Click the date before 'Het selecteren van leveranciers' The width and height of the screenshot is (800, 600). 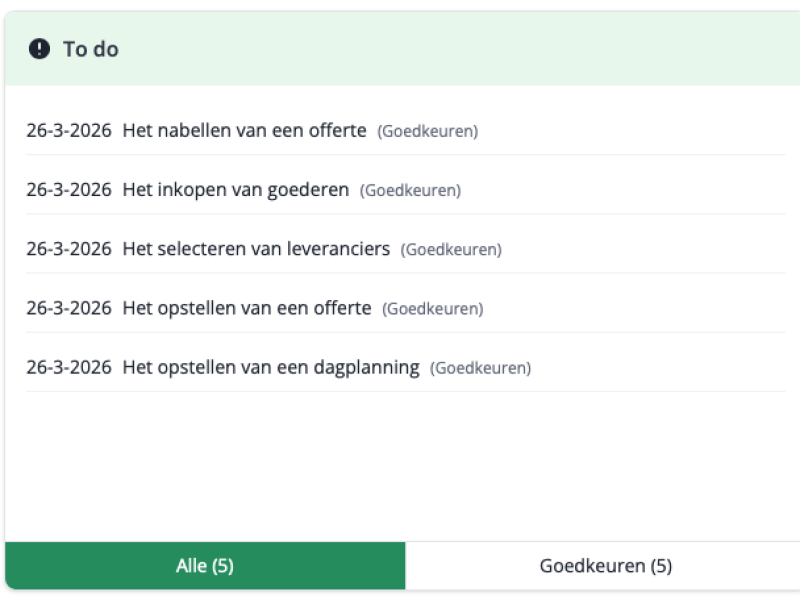(70, 248)
